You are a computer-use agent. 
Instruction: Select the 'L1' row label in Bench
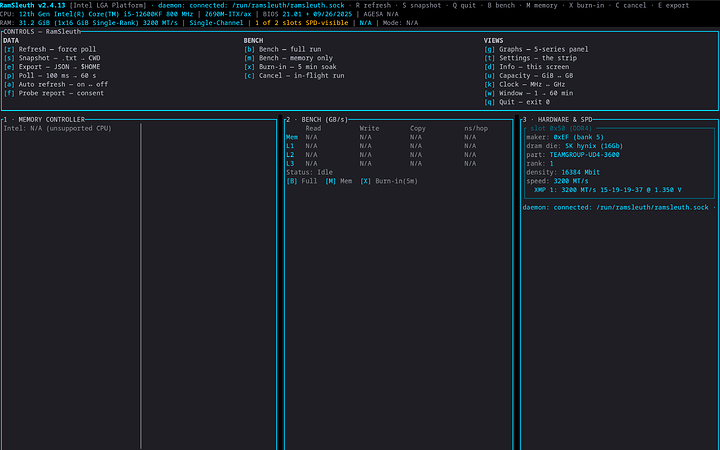coord(290,146)
